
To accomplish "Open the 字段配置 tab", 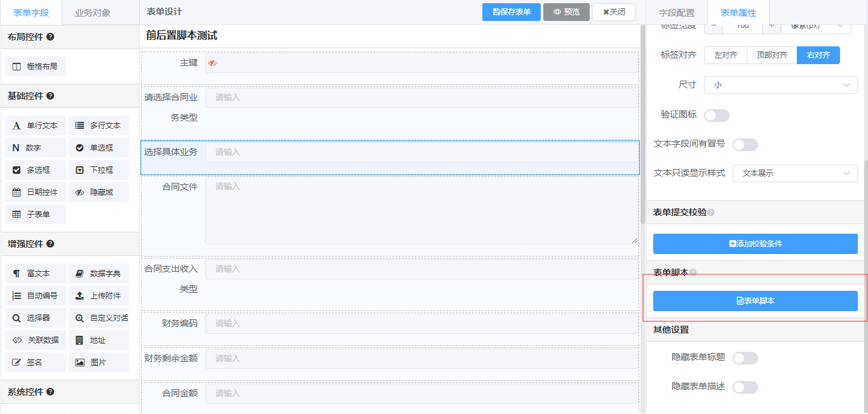I will click(676, 13).
